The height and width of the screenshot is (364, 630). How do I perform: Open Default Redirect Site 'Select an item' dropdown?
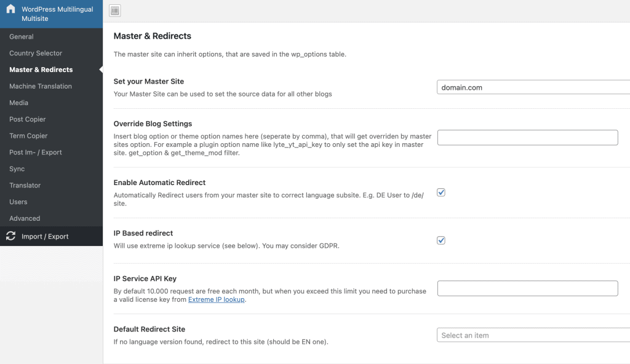click(x=533, y=335)
